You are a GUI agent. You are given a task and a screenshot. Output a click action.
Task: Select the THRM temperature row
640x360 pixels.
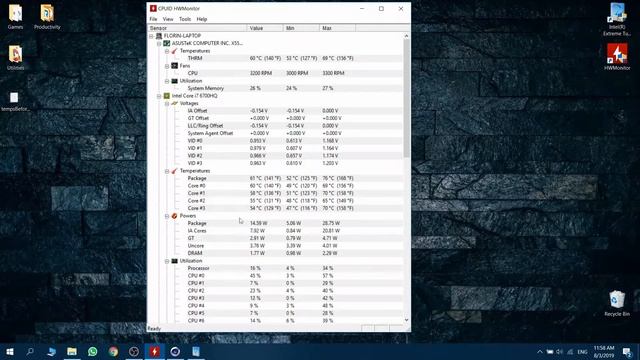coord(275,58)
